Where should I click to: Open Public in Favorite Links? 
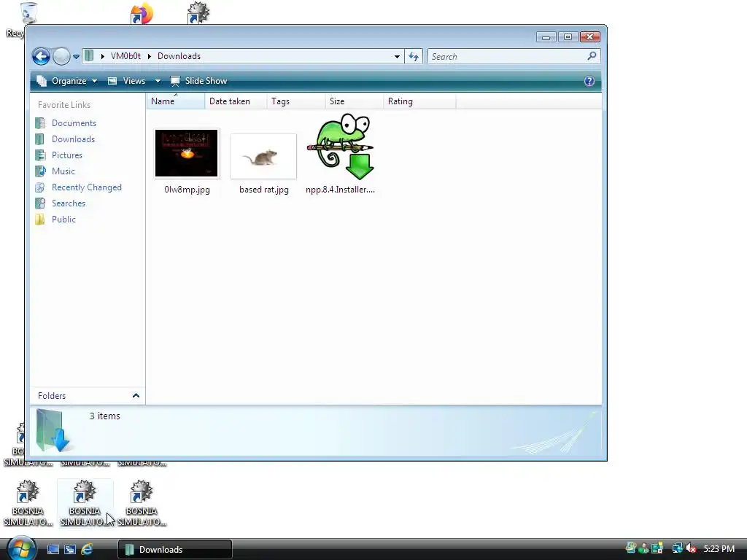(64, 219)
